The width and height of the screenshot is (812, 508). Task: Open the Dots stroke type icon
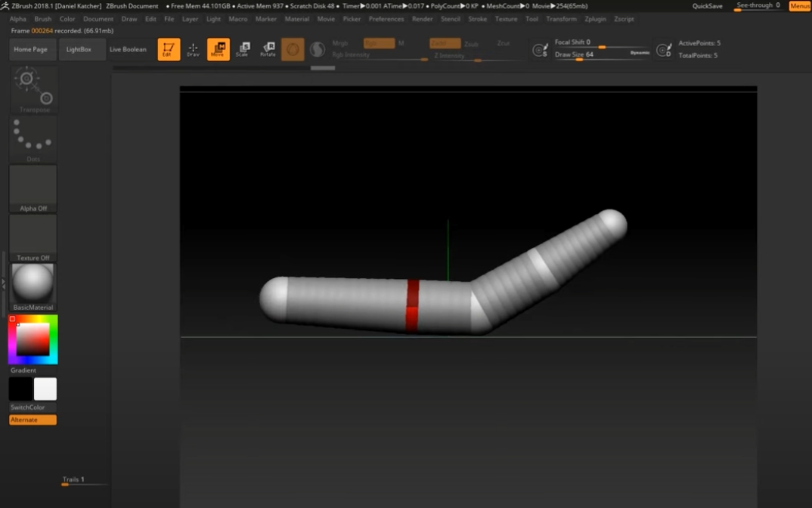click(x=33, y=138)
